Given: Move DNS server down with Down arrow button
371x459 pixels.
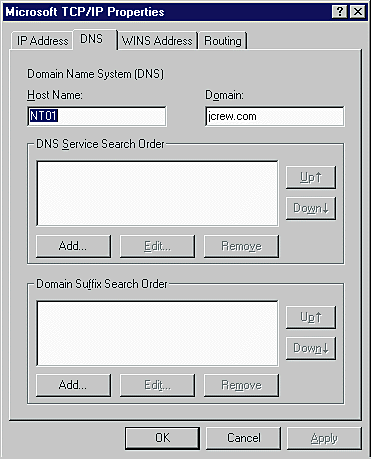Looking at the screenshot, I should tap(311, 208).
